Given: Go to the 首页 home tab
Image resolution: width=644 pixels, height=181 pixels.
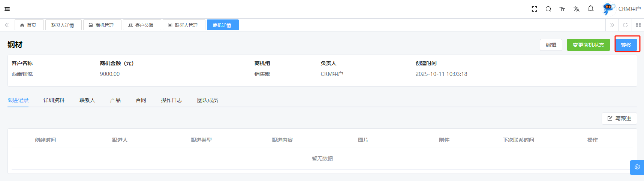Looking at the screenshot, I should 29,25.
